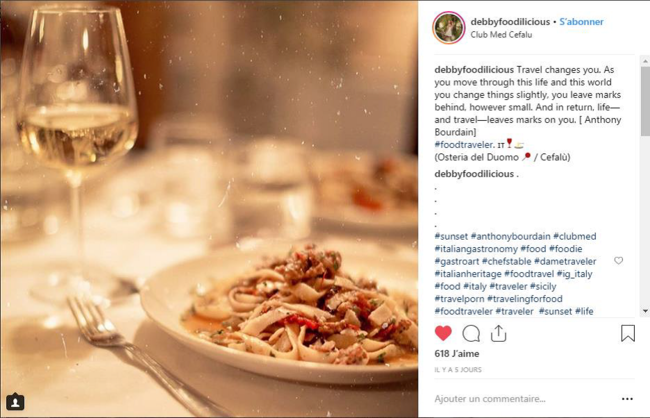This screenshot has height=418, width=650.
Task: Open debbyfoodilicious profile picture
Action: [x=449, y=28]
